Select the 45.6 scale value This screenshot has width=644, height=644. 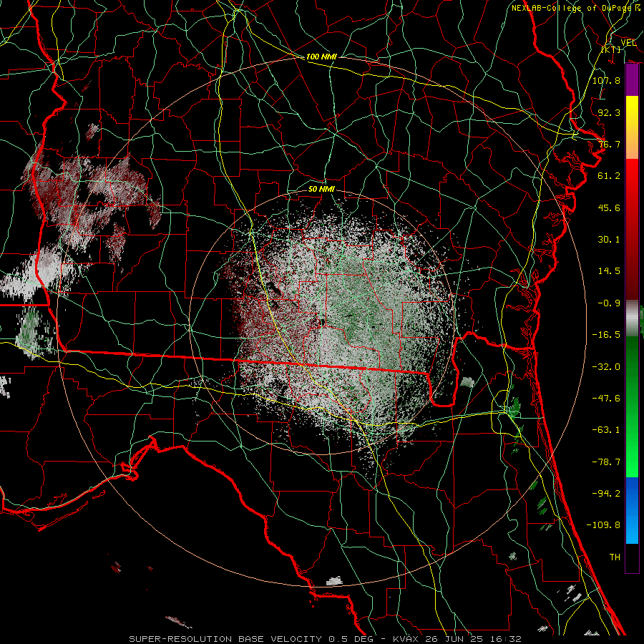(609, 208)
